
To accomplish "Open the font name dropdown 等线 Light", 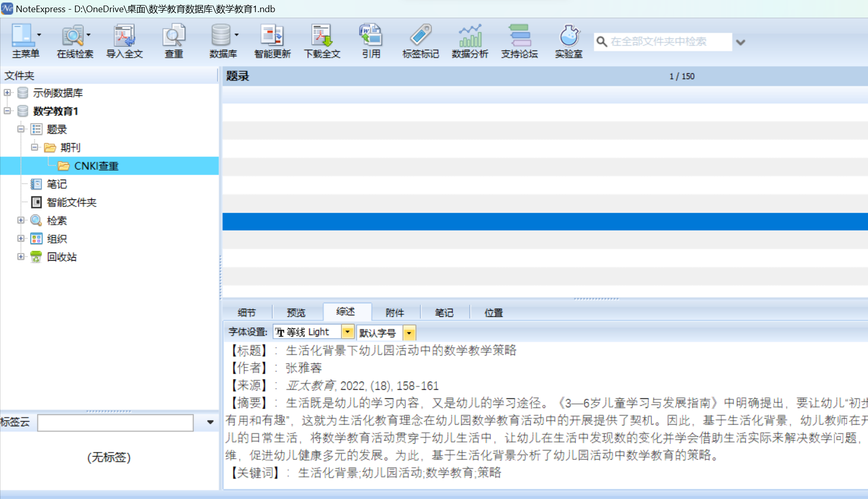I will (x=347, y=332).
